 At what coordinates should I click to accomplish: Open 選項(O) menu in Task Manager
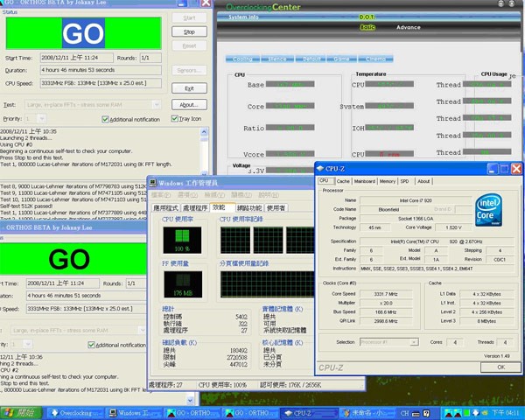coord(187,195)
